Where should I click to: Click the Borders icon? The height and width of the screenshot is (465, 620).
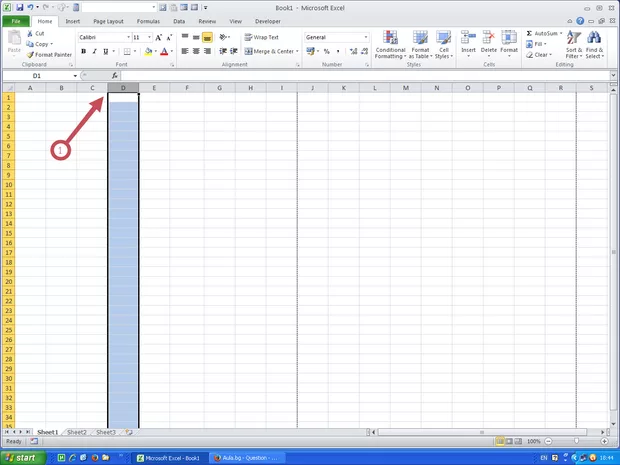click(127, 51)
